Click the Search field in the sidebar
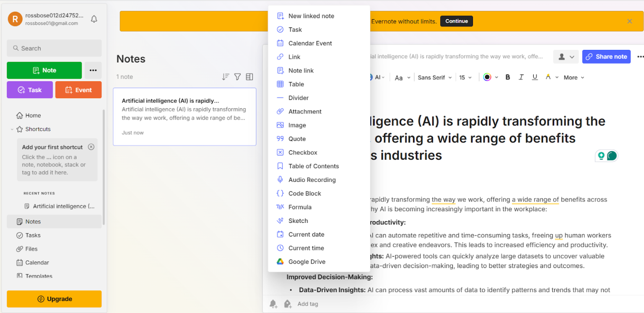Image resolution: width=644 pixels, height=313 pixels. tap(54, 48)
